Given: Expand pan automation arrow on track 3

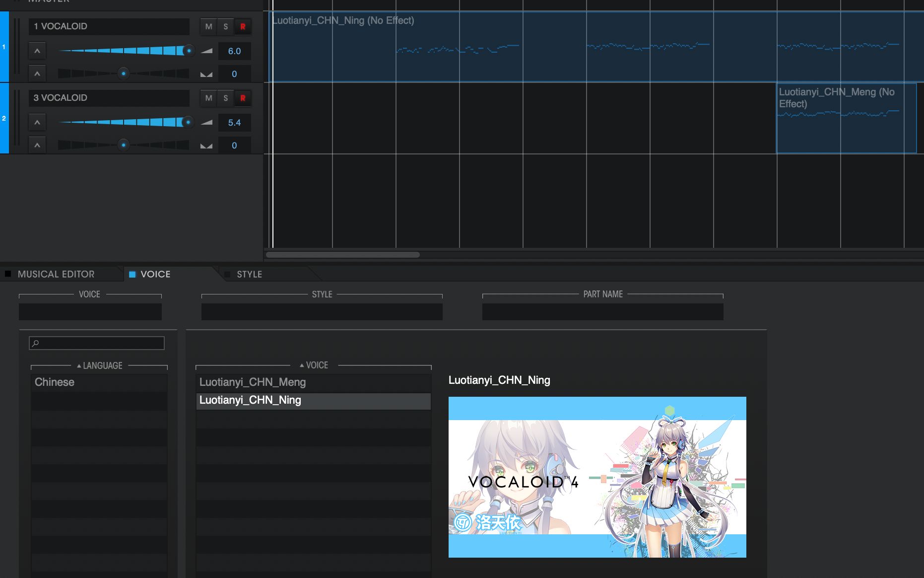Looking at the screenshot, I should pos(37,145).
